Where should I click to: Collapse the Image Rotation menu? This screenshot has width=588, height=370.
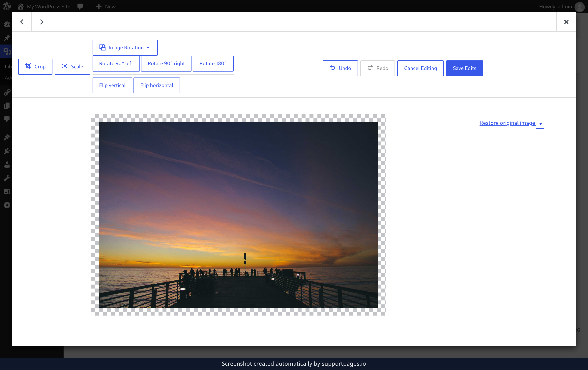pos(125,47)
